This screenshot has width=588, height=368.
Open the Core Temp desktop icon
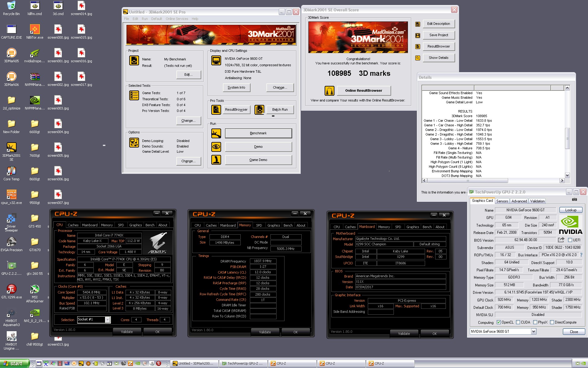pos(11,174)
